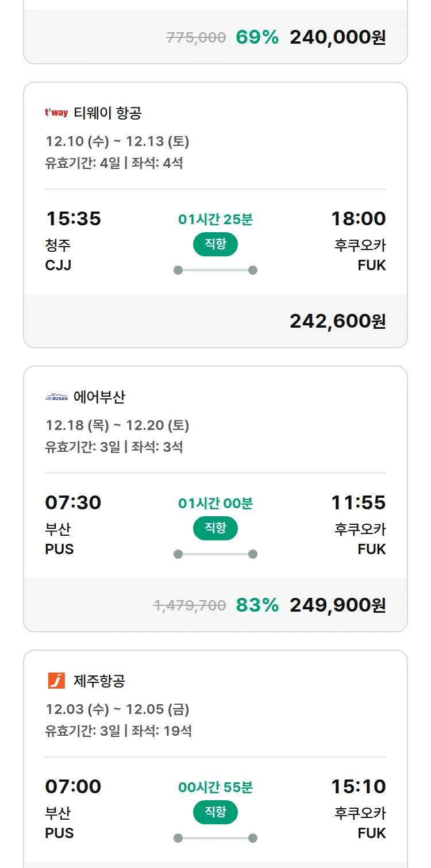431x868 pixels.
Task: Click Air Busan flight route line indicator
Action: 215,554
